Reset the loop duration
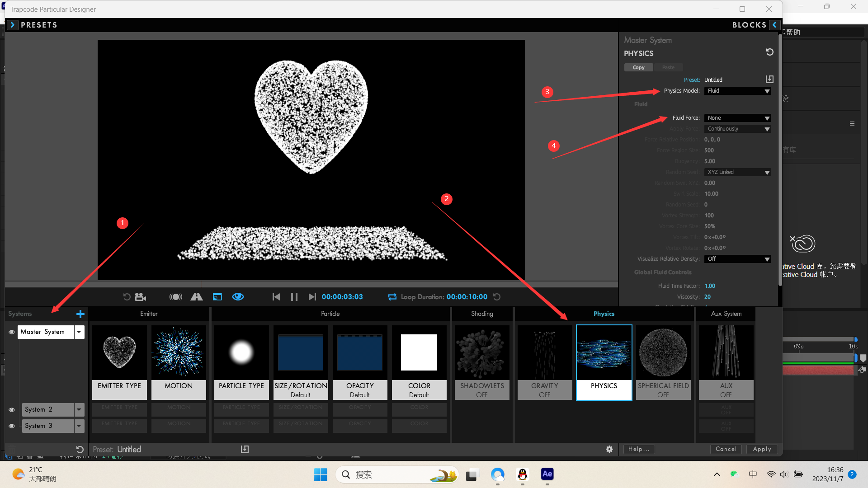Screen dimensions: 868x488 (497, 297)
